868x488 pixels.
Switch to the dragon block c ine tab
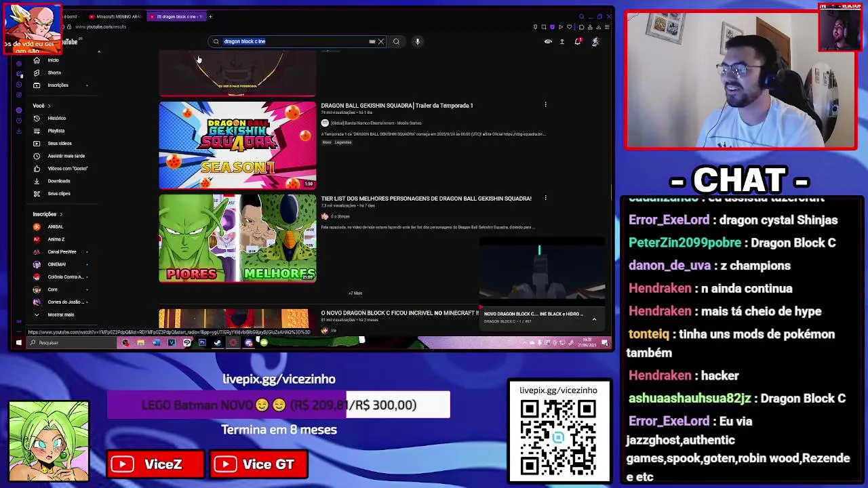coord(176,16)
